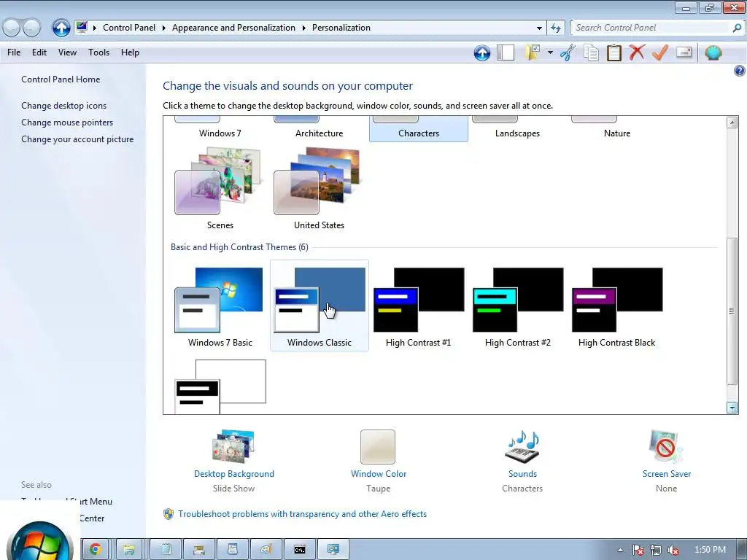Expand the arrow after Control Panel breadcrumb

[164, 28]
